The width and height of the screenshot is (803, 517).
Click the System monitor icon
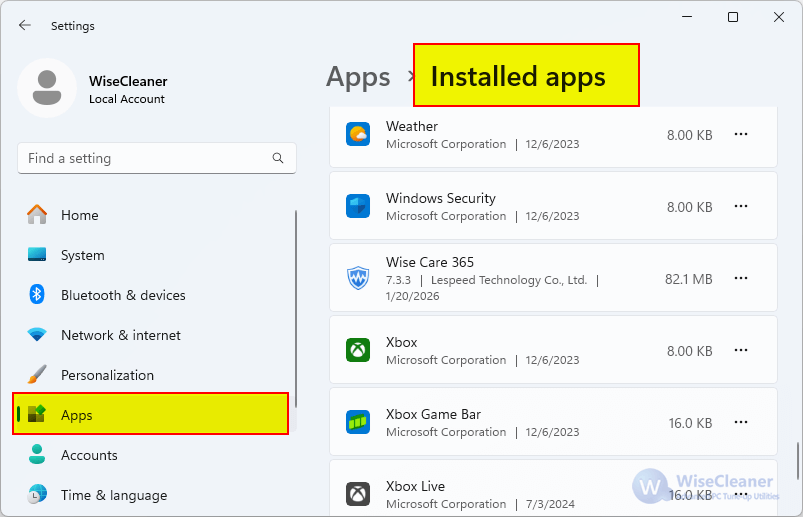[x=37, y=254]
